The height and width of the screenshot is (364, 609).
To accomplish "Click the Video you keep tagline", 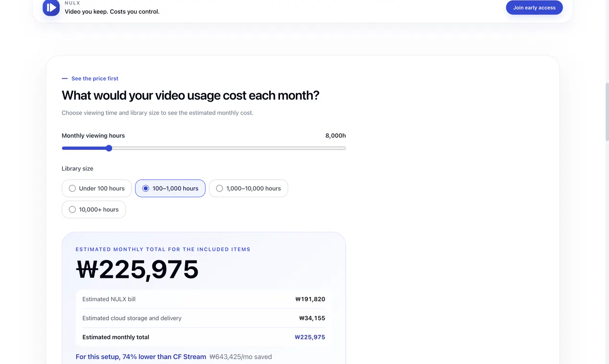I will coord(112,11).
